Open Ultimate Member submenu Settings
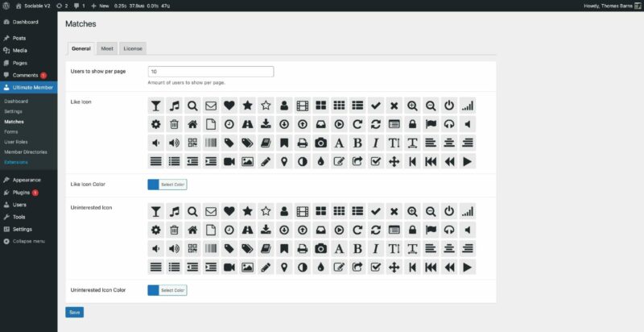This screenshot has width=644, height=332. tap(13, 111)
